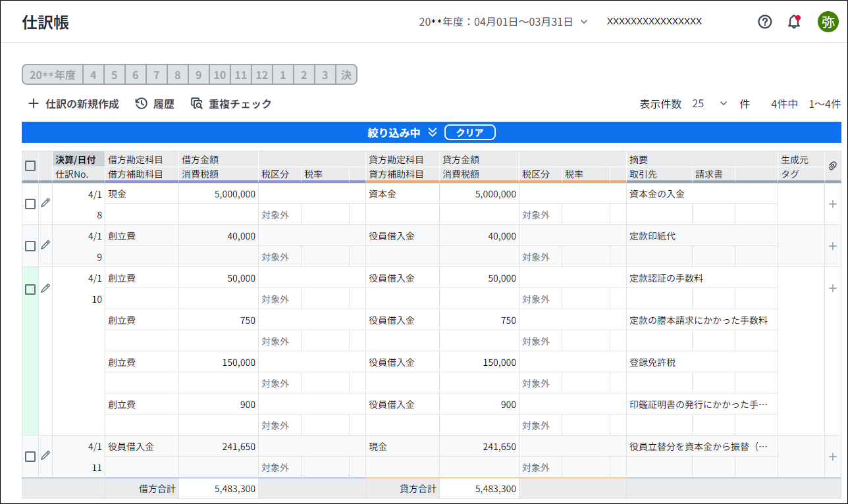Open the green 弥 user avatar
The image size is (848, 504).
828,22
